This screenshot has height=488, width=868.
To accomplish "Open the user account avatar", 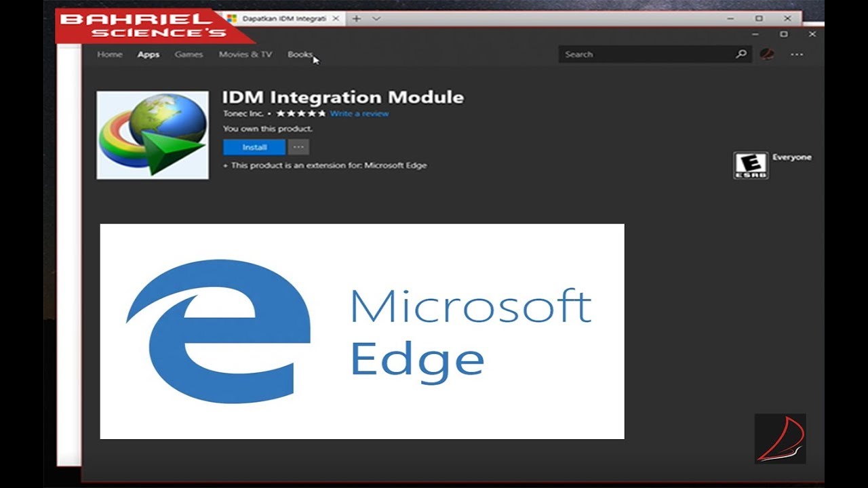I will pos(768,54).
